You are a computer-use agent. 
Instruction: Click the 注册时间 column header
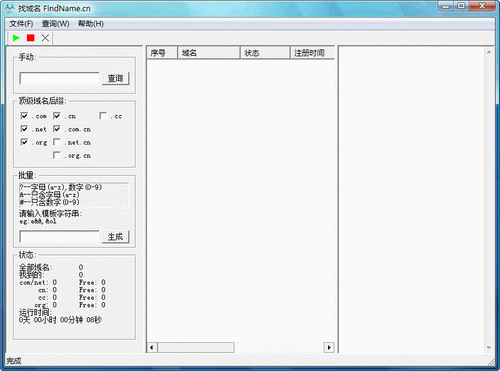tap(312, 53)
